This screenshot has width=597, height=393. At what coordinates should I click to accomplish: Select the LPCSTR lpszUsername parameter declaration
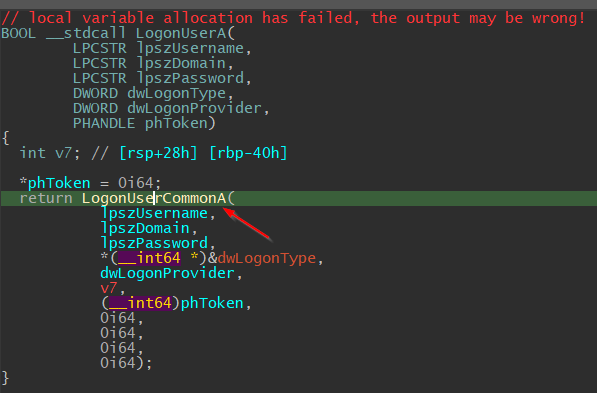tap(158, 48)
